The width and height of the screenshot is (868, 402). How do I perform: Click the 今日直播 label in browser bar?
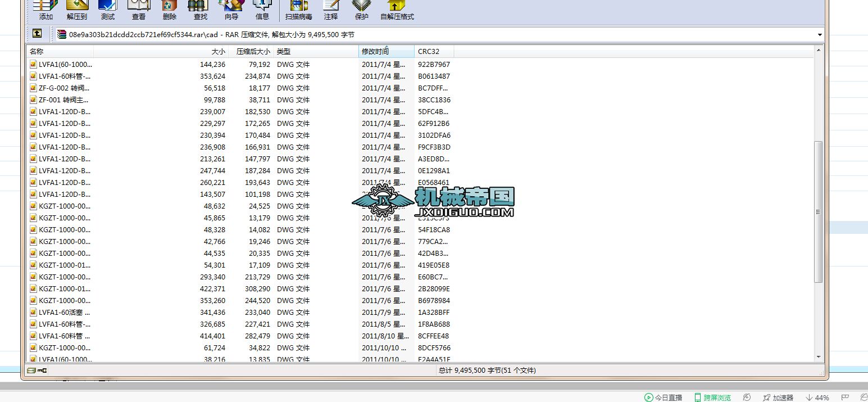click(x=669, y=398)
